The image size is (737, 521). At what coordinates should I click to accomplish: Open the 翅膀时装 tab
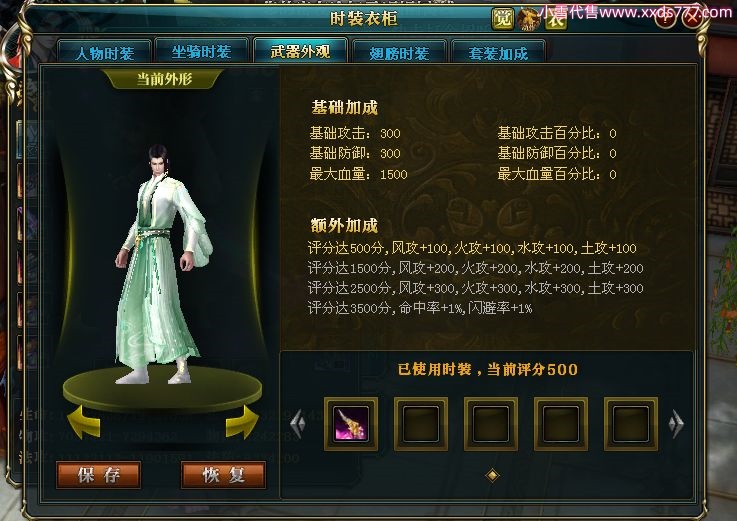(x=399, y=52)
